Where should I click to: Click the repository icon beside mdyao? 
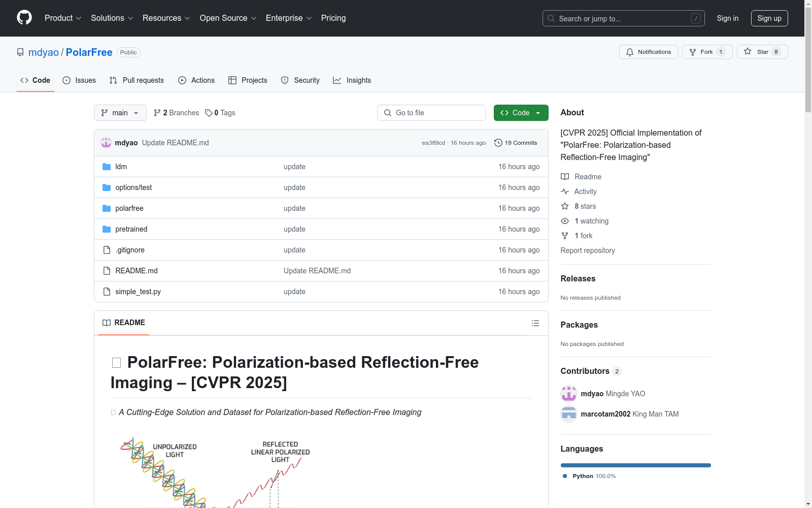(20, 52)
